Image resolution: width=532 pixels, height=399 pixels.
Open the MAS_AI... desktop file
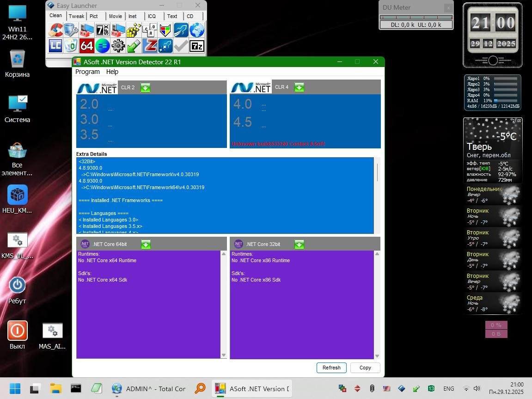(52, 335)
